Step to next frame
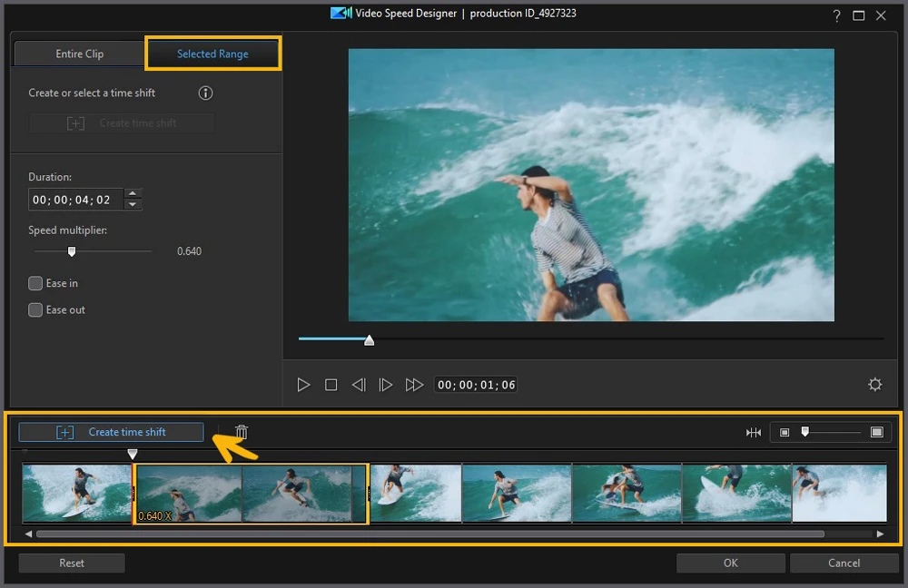The width and height of the screenshot is (908, 588). [386, 385]
